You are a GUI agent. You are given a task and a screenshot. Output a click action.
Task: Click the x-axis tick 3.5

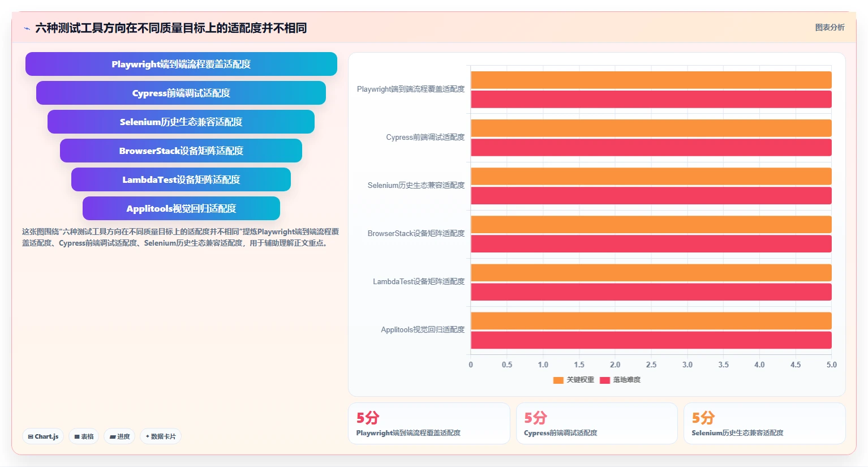(723, 365)
